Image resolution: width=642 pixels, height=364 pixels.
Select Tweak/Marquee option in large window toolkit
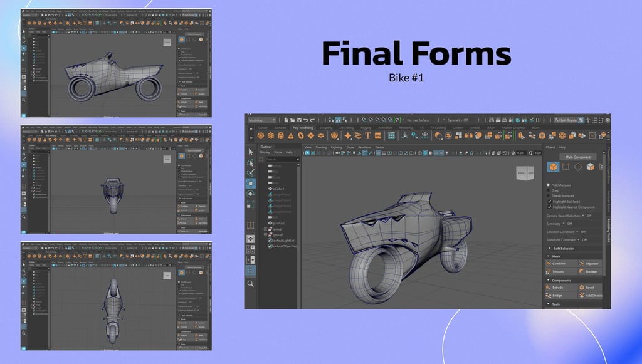point(548,195)
